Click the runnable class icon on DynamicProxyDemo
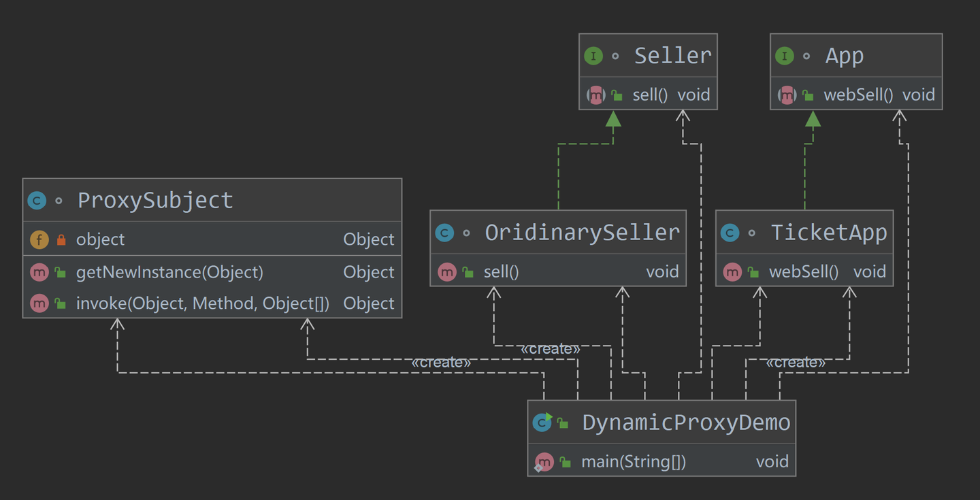This screenshot has width=980, height=500. point(542,422)
